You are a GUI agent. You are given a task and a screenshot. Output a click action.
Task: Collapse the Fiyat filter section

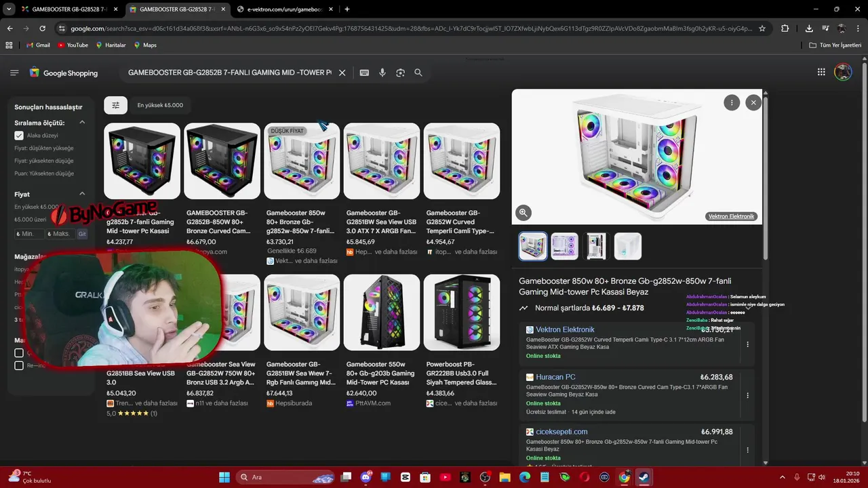tap(82, 194)
